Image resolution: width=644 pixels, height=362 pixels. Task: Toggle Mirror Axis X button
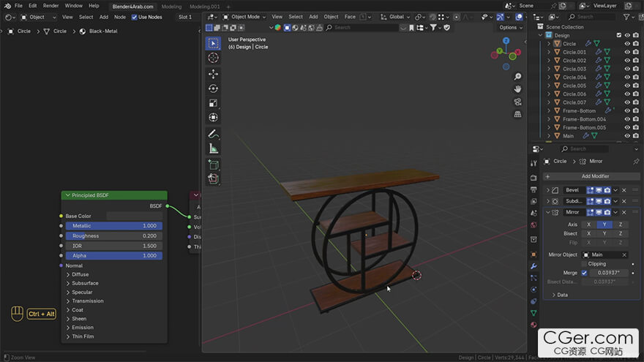(588, 225)
